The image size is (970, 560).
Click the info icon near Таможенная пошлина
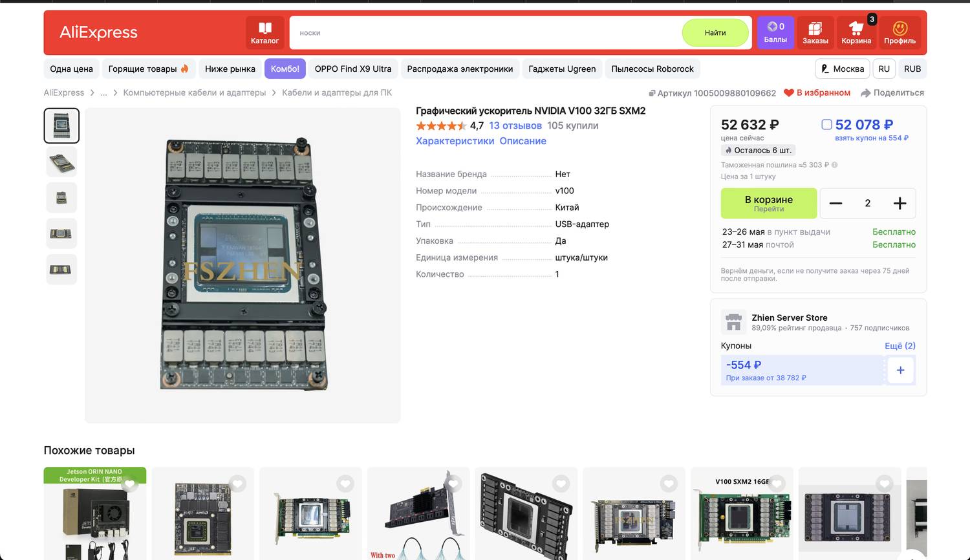coord(834,165)
